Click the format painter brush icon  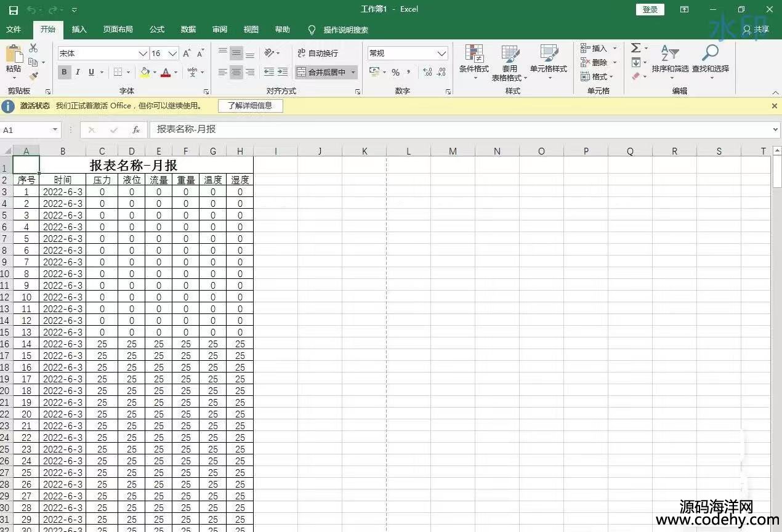[x=33, y=76]
